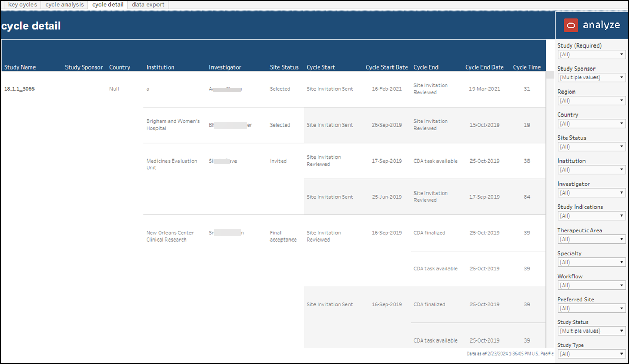
Task: Open the Study Status filter dropdown
Action: tap(591, 331)
